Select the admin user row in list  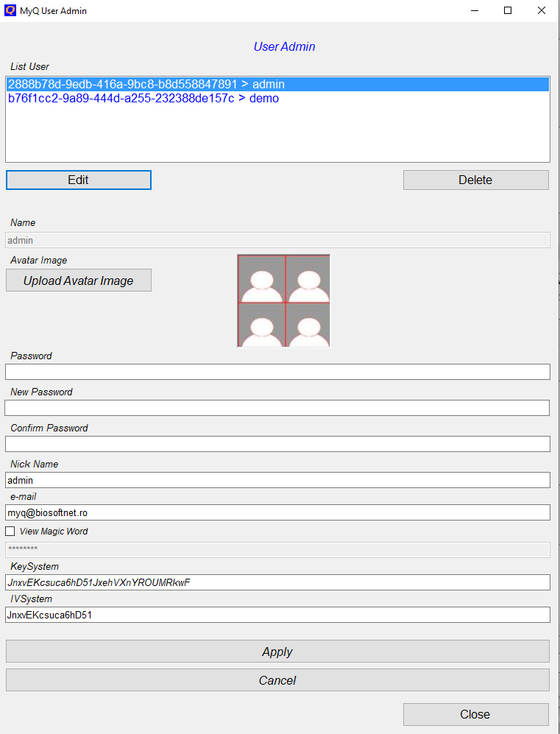coord(278,84)
